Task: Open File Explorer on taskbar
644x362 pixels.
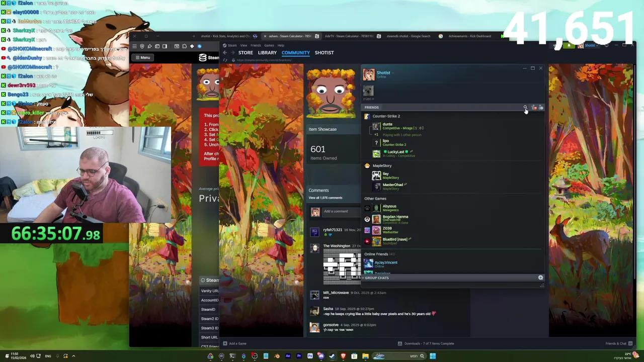Action: coord(365,356)
